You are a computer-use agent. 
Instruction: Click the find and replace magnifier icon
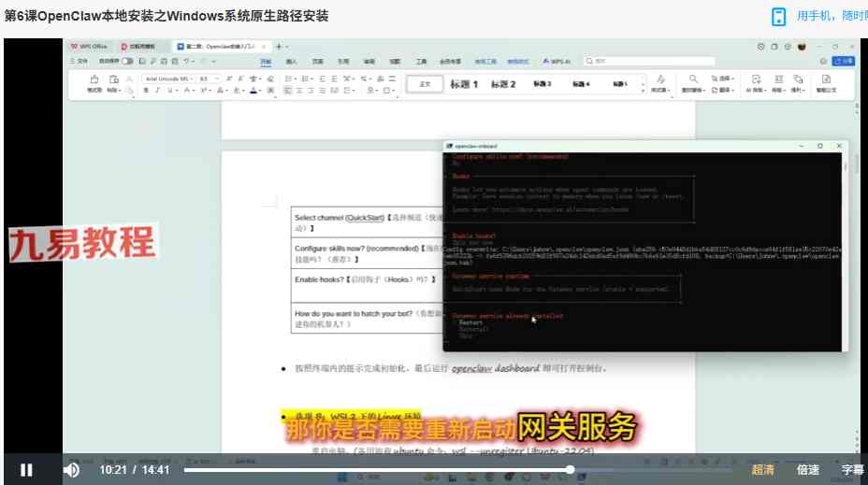[x=693, y=79]
